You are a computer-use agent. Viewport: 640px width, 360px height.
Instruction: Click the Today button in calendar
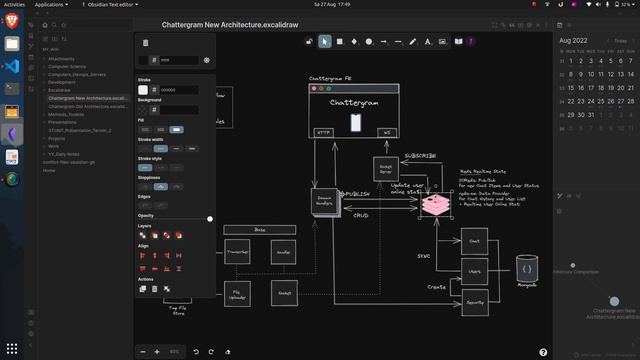tap(620, 41)
